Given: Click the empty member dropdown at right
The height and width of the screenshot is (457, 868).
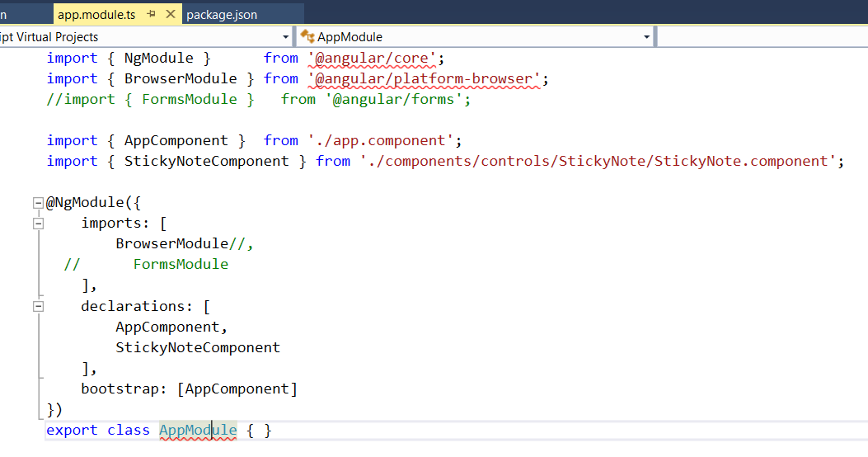Looking at the screenshot, I should click(762, 37).
